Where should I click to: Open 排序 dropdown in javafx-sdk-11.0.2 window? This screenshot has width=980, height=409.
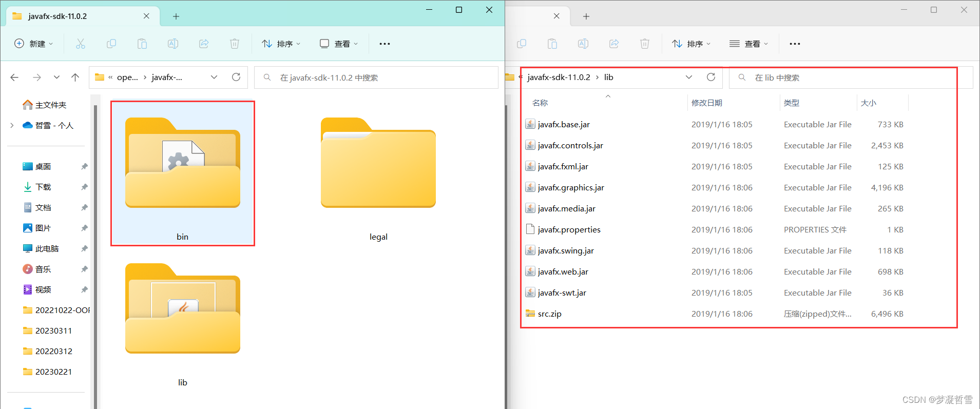coord(281,44)
